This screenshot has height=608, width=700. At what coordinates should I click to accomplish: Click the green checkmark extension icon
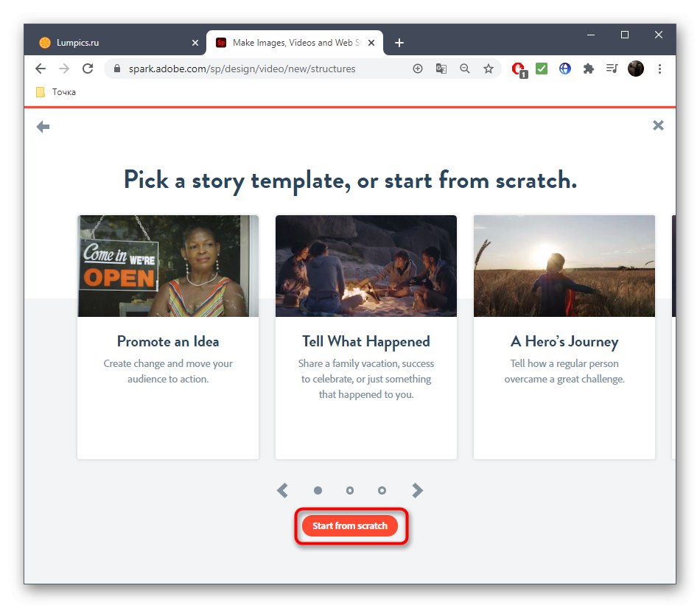(x=541, y=68)
